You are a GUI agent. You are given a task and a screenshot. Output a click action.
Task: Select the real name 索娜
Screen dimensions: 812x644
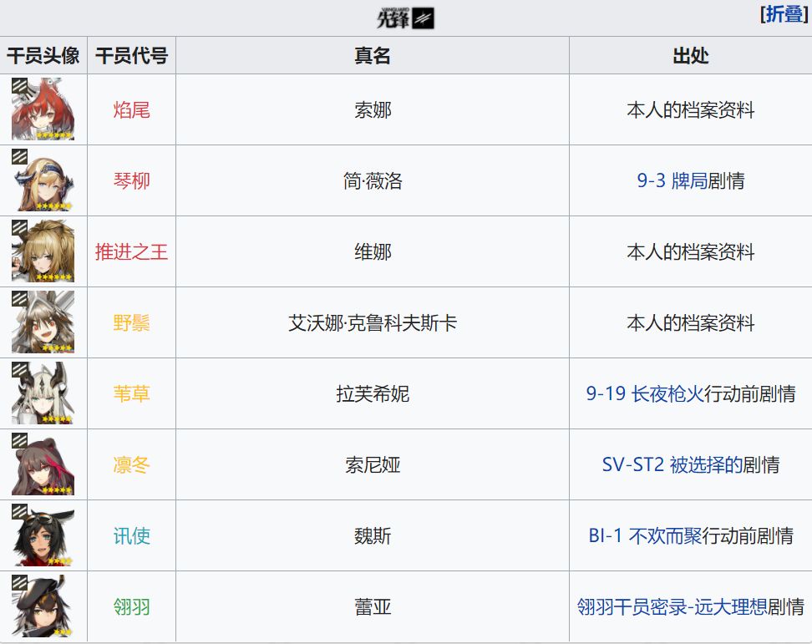click(373, 109)
